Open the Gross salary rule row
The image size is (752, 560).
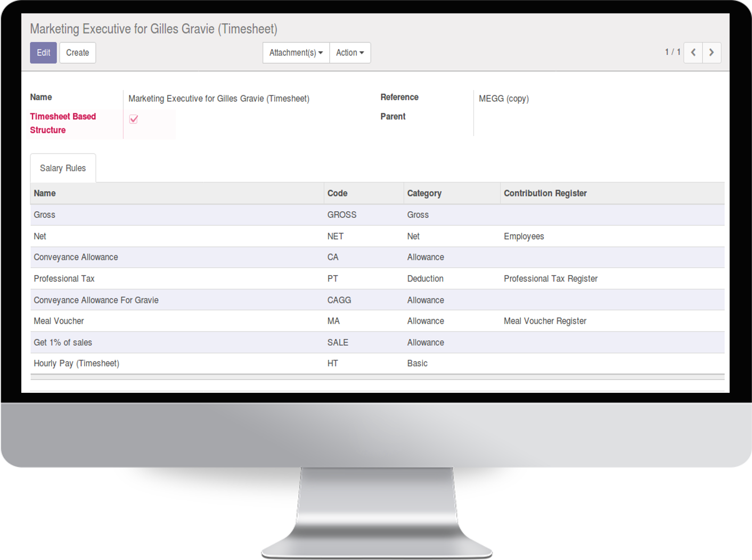point(377,215)
